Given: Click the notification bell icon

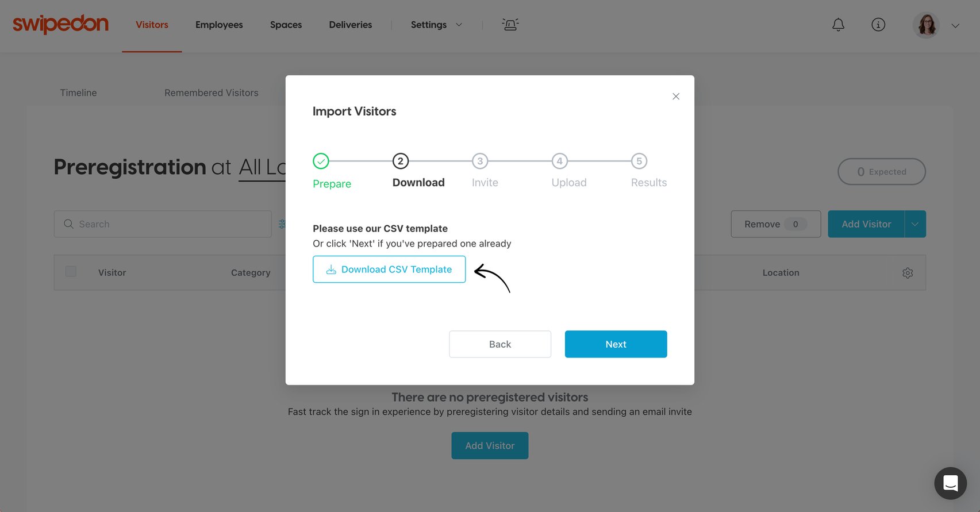Looking at the screenshot, I should tap(838, 25).
